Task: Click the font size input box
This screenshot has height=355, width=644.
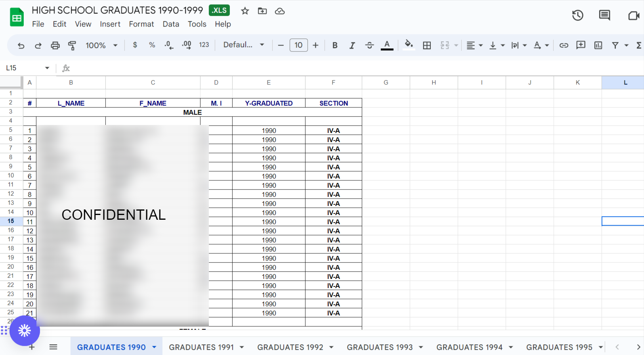Action: pyautogui.click(x=298, y=45)
